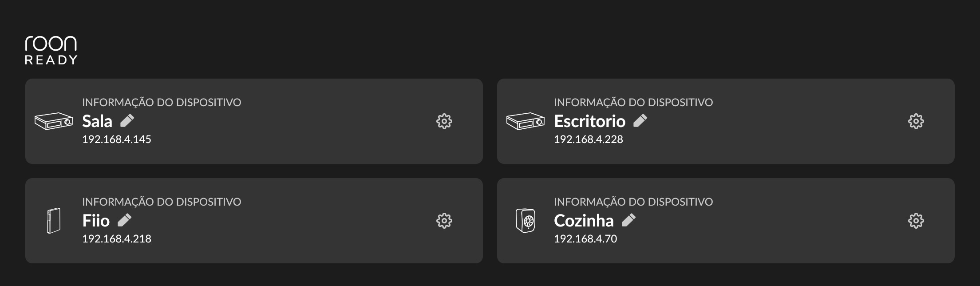The image size is (980, 286).
Task: Click pencil icon to rename Escritorio
Action: [x=640, y=120]
